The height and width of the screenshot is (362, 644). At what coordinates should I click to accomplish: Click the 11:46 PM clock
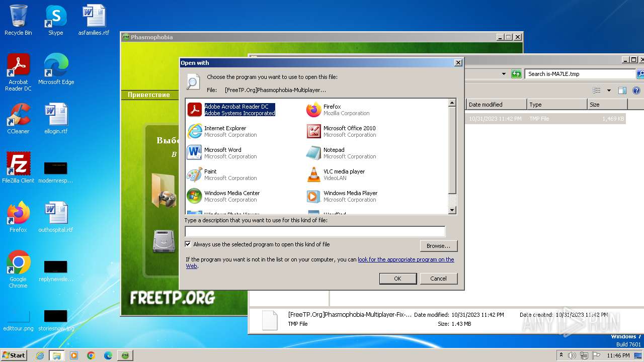click(618, 355)
